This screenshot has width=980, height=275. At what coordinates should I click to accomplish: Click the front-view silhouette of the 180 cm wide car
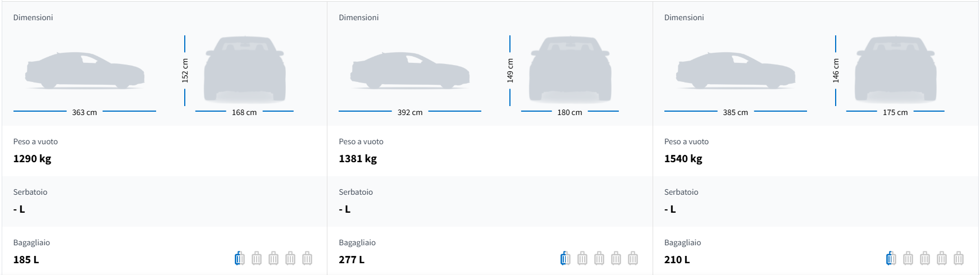click(570, 70)
